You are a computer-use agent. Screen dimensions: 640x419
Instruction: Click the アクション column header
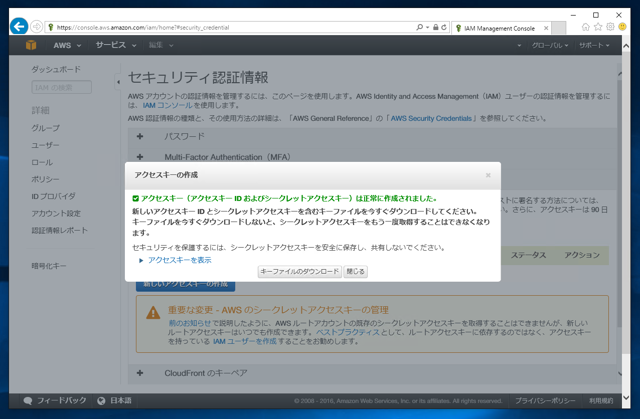pos(582,255)
